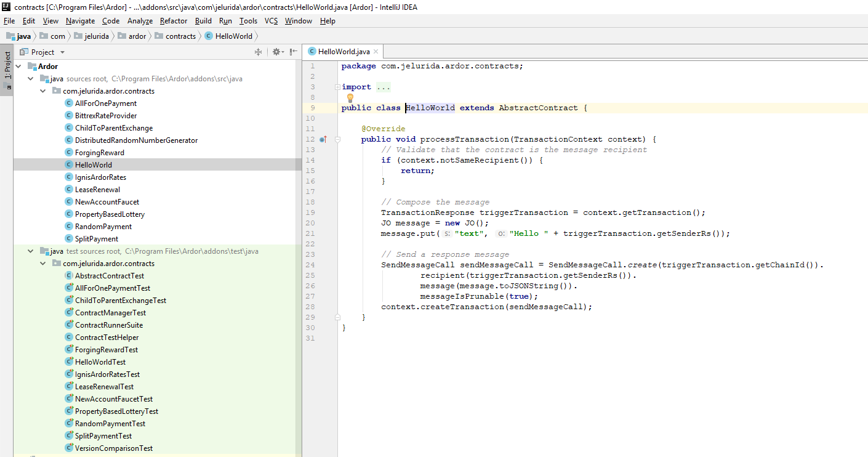Image resolution: width=868 pixels, height=457 pixels.
Task: Click the overriding method gutter icon on line 12
Action: pyautogui.click(x=323, y=139)
